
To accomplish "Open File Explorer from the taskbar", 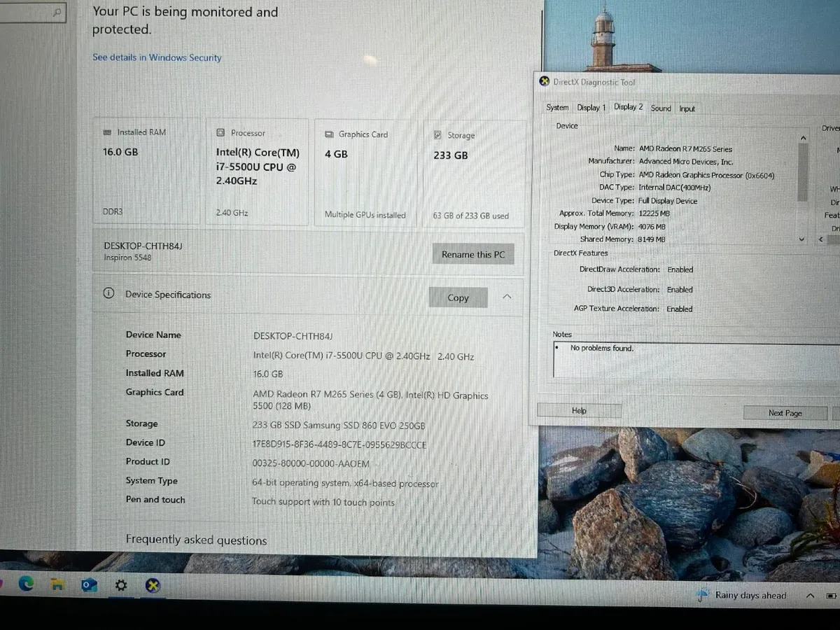I will pos(58,584).
